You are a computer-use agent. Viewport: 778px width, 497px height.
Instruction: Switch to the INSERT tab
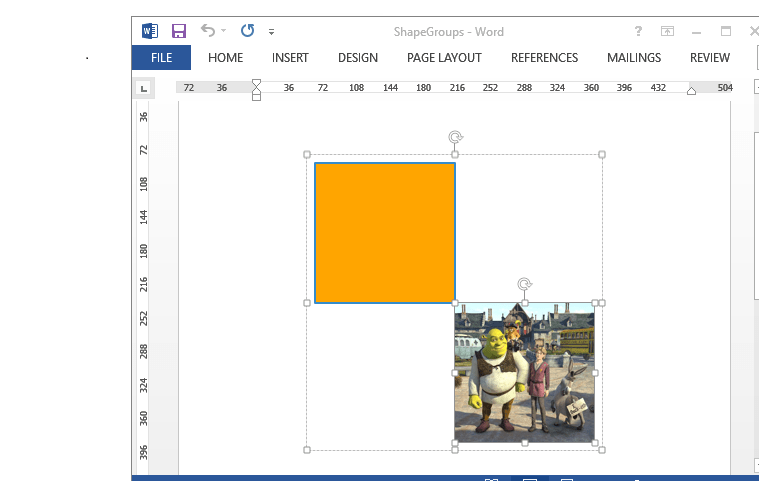pos(290,58)
